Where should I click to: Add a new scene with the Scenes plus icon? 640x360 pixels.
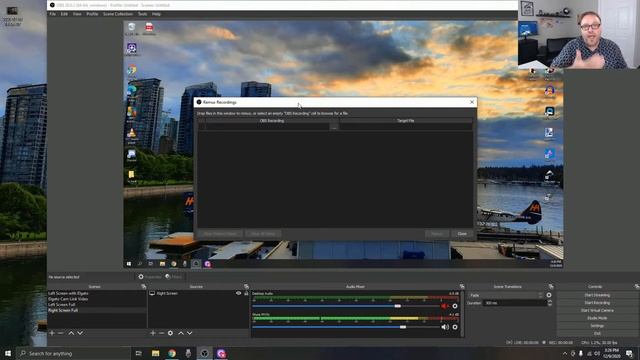click(x=52, y=333)
